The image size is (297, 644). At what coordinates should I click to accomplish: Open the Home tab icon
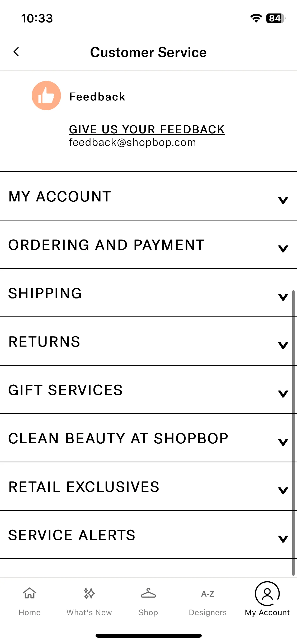(x=30, y=593)
